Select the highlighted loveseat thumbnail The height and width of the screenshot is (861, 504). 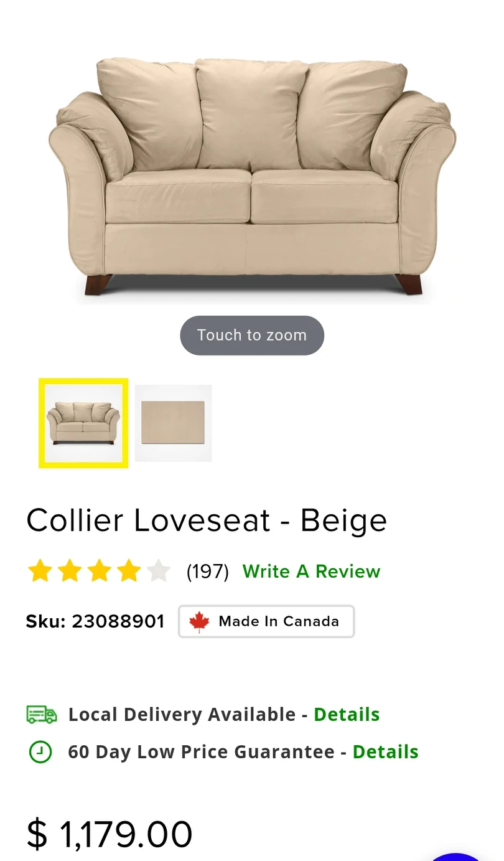pos(83,423)
